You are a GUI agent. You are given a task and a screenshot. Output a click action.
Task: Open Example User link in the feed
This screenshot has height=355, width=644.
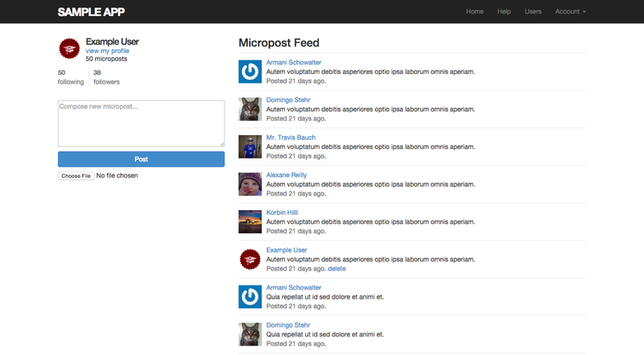[287, 250]
